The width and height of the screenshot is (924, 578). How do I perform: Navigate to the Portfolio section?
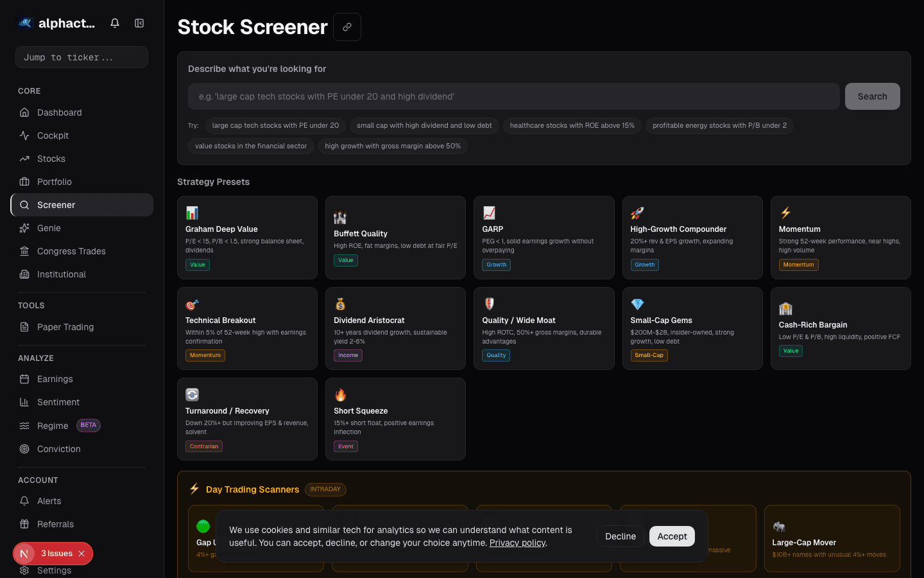coord(55,182)
